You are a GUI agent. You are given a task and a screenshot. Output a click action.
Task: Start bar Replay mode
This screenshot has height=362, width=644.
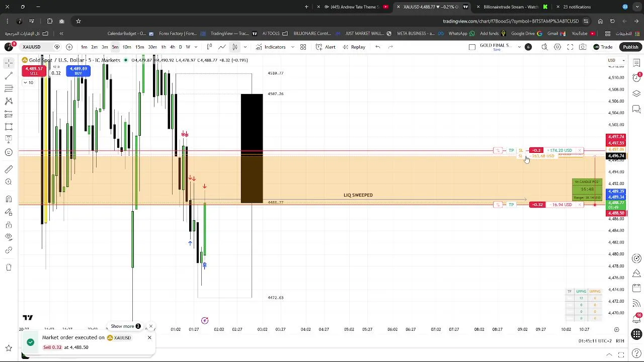coord(354,47)
